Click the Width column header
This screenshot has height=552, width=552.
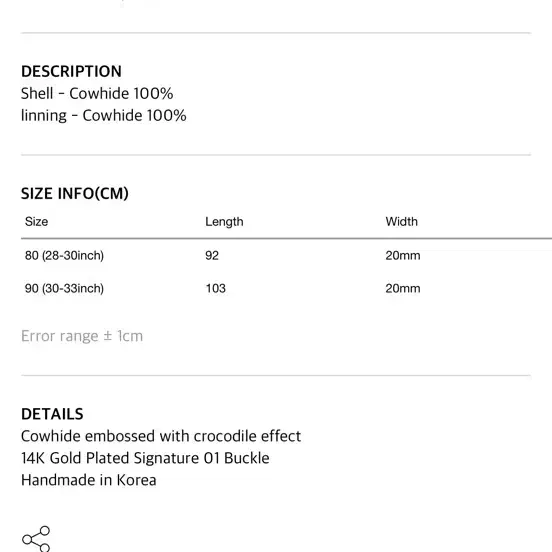pyautogui.click(x=401, y=222)
